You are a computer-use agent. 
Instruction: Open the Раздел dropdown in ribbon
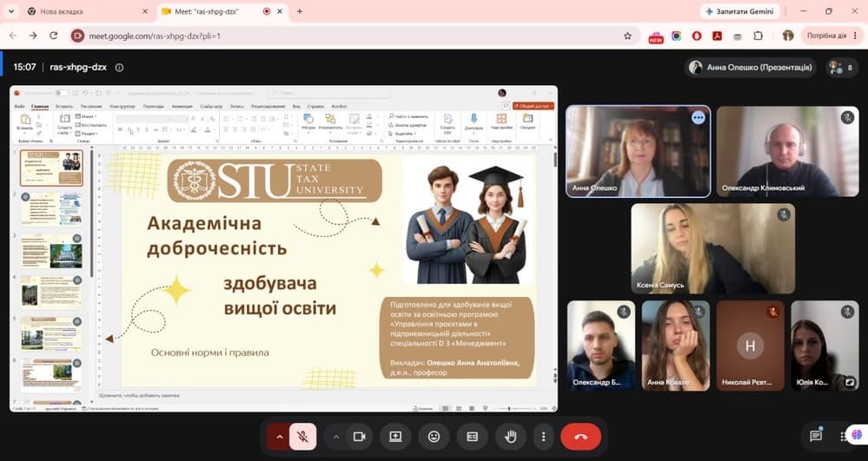tap(87, 134)
